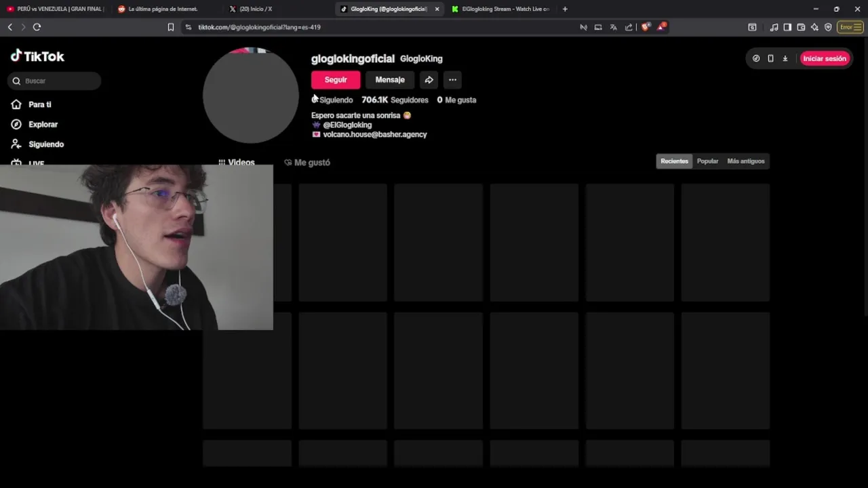Reload the TikTok page
Viewport: 868px width, 488px height.
[x=37, y=27]
